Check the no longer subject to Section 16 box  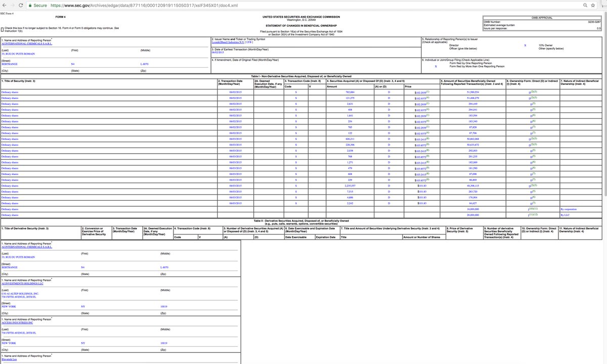[x=3, y=29]
